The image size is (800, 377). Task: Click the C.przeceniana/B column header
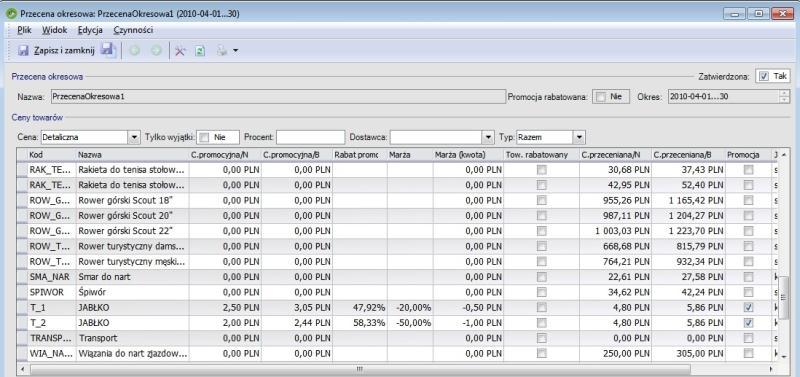pyautogui.click(x=688, y=155)
